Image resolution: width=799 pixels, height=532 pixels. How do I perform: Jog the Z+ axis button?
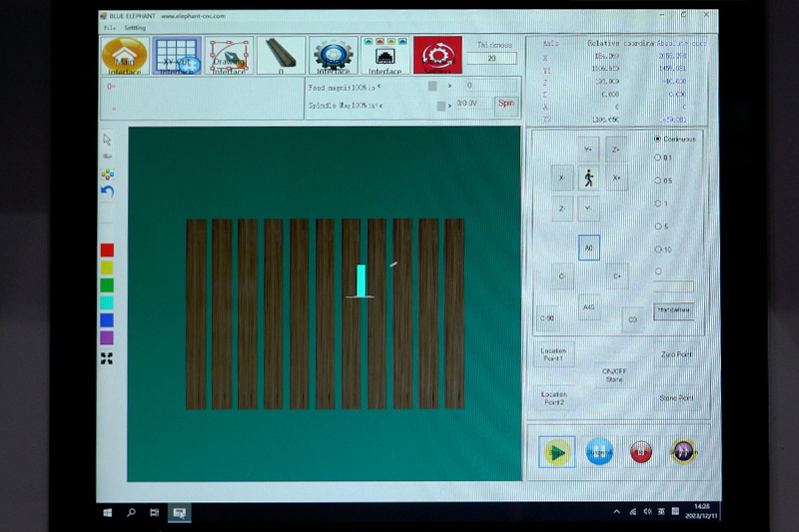(616, 149)
